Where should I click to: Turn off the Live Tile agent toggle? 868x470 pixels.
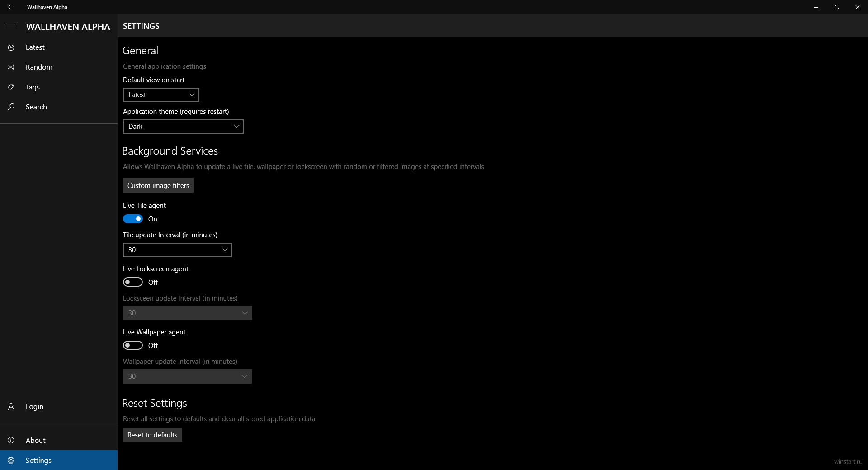click(133, 219)
